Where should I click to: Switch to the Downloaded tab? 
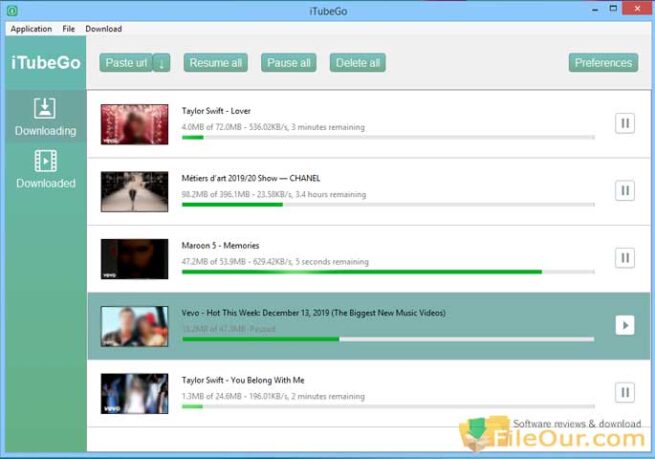tap(46, 169)
